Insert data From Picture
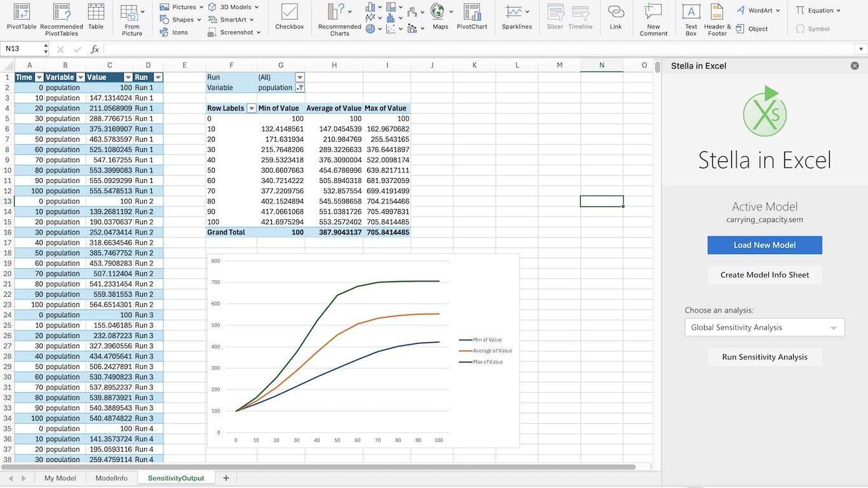This screenshot has height=488, width=868. 132,19
